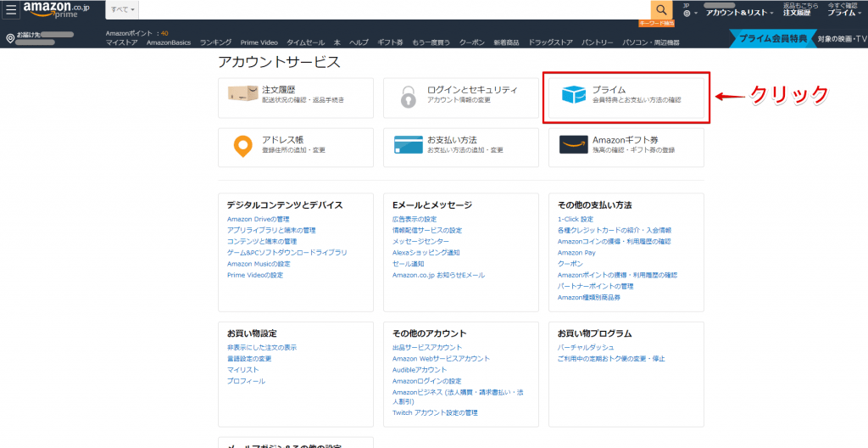
Task: Click the blue credit card お支払い方法 icon
Action: [x=408, y=145]
